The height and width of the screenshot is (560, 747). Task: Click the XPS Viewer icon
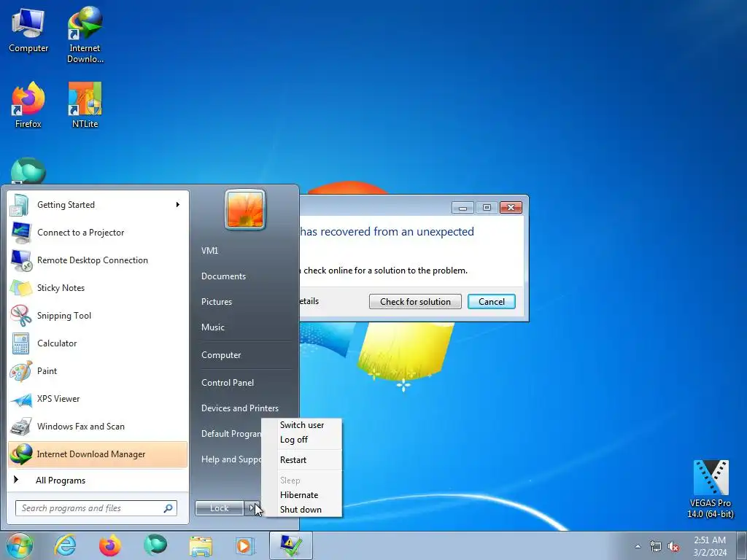(x=20, y=399)
